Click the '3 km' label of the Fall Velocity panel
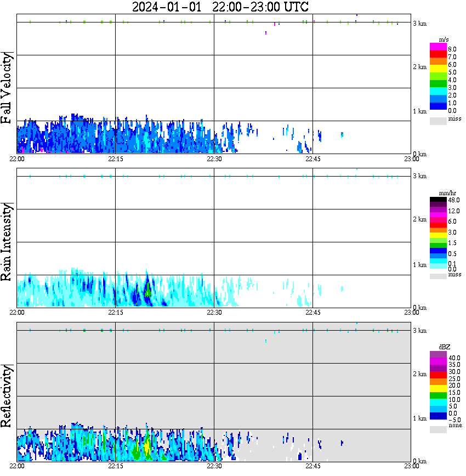466x476 pixels. [419, 24]
